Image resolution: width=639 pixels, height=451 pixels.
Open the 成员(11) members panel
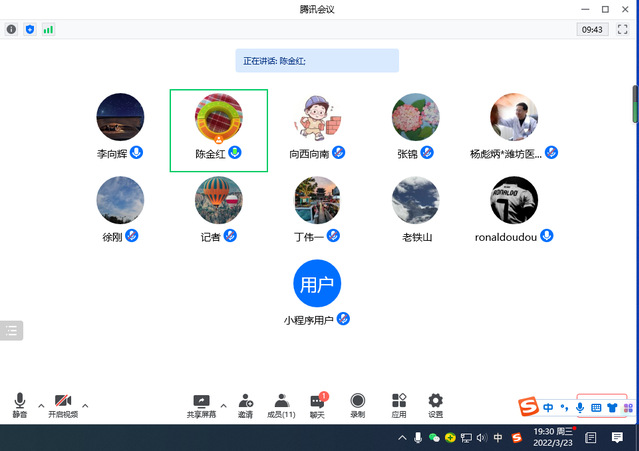coord(282,403)
